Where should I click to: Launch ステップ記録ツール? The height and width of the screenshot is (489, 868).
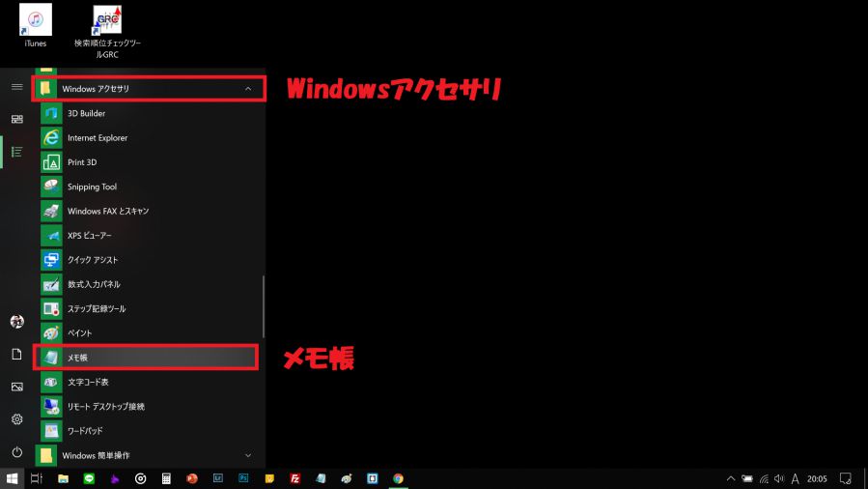pyautogui.click(x=149, y=308)
